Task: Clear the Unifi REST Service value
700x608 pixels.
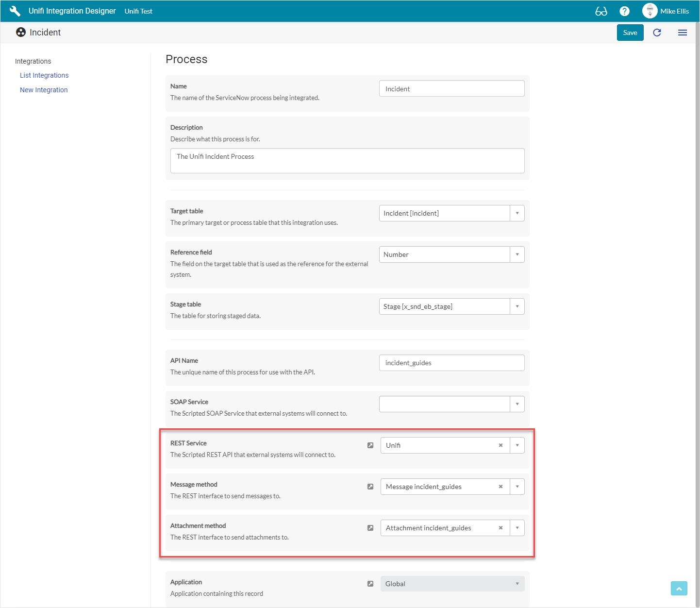Action: (x=500, y=445)
